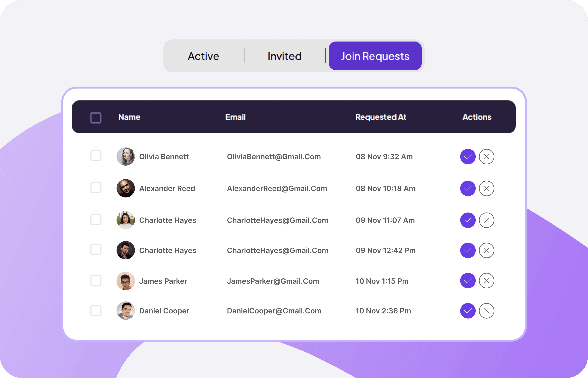Switch to the Active tab
The height and width of the screenshot is (378, 588).
203,56
